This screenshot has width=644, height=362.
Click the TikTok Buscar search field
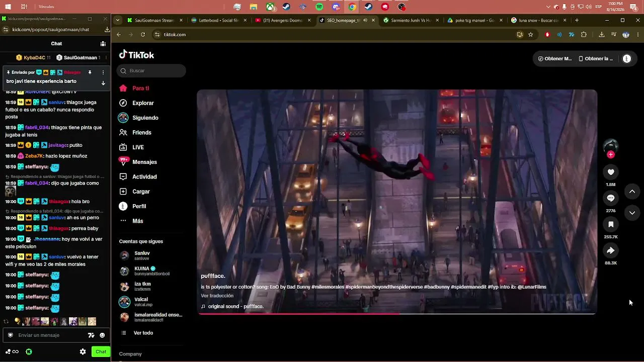pos(151,71)
